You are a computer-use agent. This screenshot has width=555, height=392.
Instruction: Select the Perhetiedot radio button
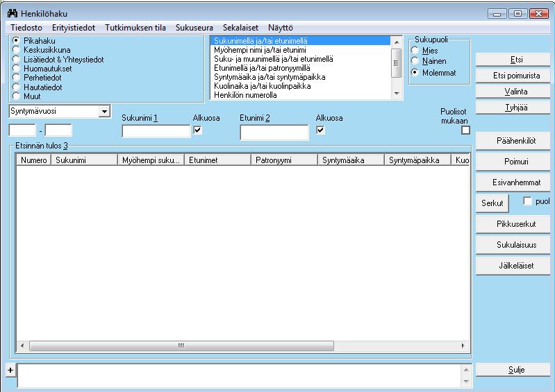point(16,78)
